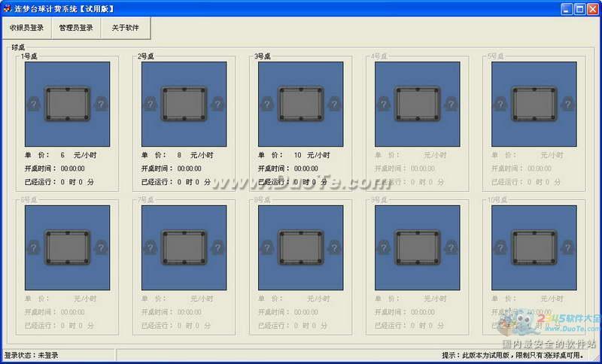Click the 6号桌 billiard table image

point(67,247)
